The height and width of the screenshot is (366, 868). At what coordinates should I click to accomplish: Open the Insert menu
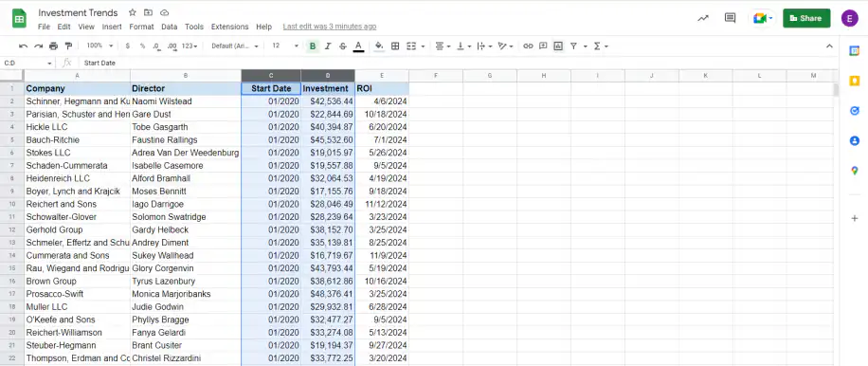point(112,27)
